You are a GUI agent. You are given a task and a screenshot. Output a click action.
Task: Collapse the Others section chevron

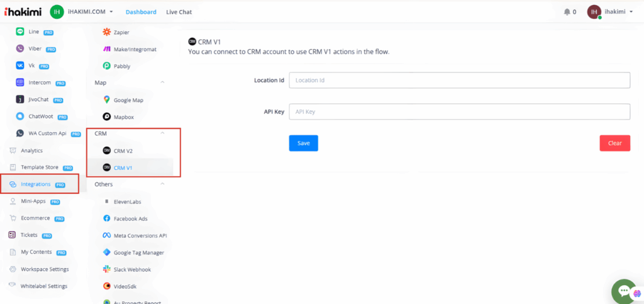[x=163, y=184]
